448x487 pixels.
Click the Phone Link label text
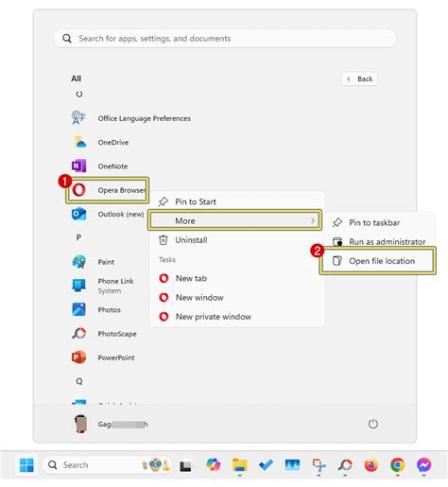point(115,281)
